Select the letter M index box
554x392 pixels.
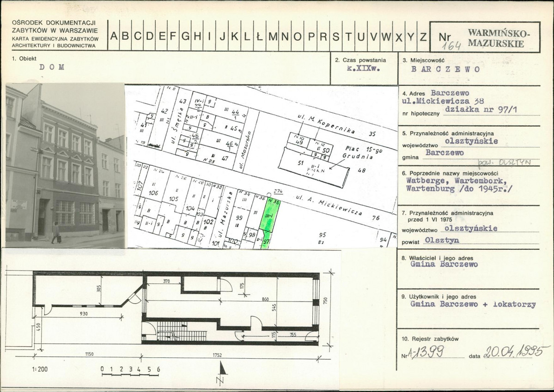tap(273, 36)
